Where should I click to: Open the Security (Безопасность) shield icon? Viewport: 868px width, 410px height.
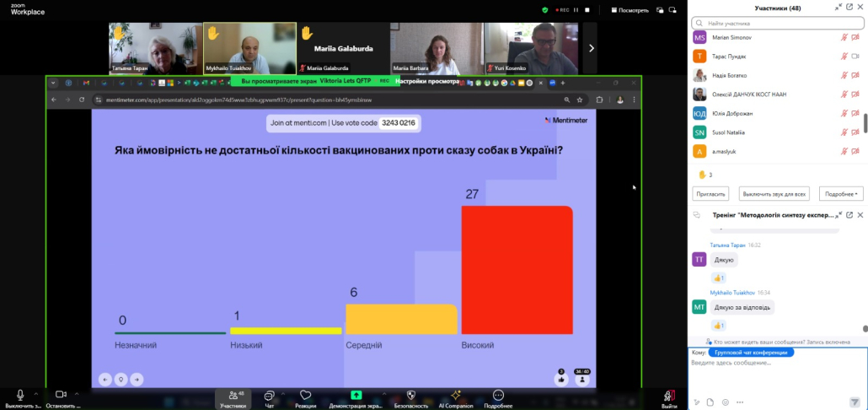(x=411, y=396)
